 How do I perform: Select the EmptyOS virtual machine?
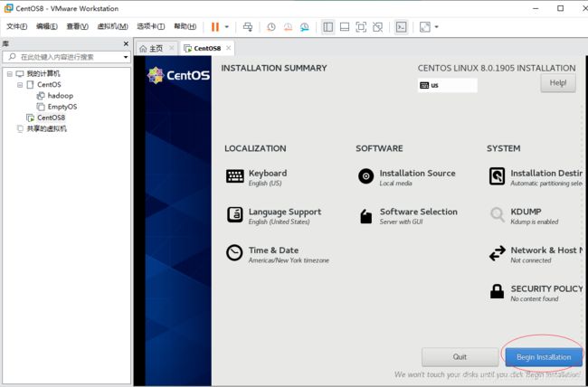[62, 107]
